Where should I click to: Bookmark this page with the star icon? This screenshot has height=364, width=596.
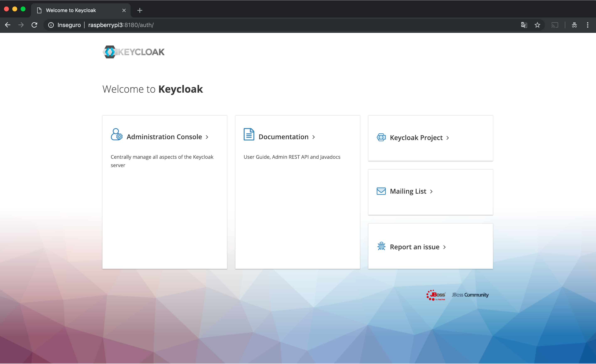(537, 25)
